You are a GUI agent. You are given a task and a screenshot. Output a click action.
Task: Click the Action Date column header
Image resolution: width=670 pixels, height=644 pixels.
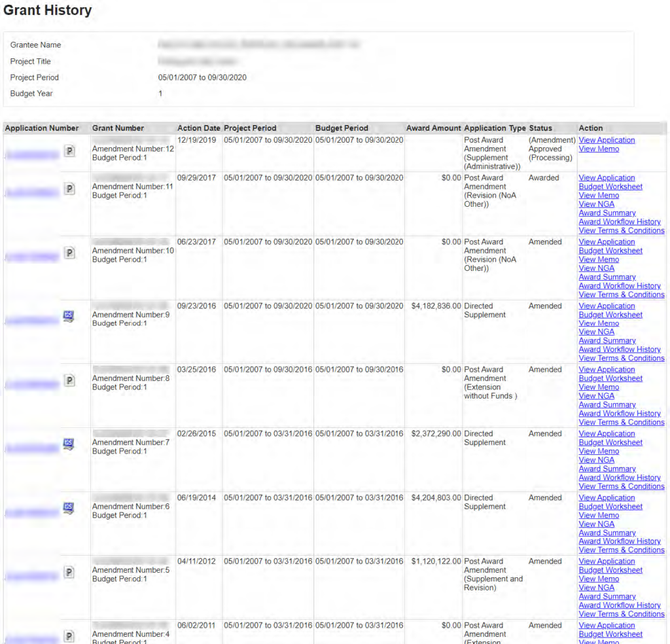[198, 128]
